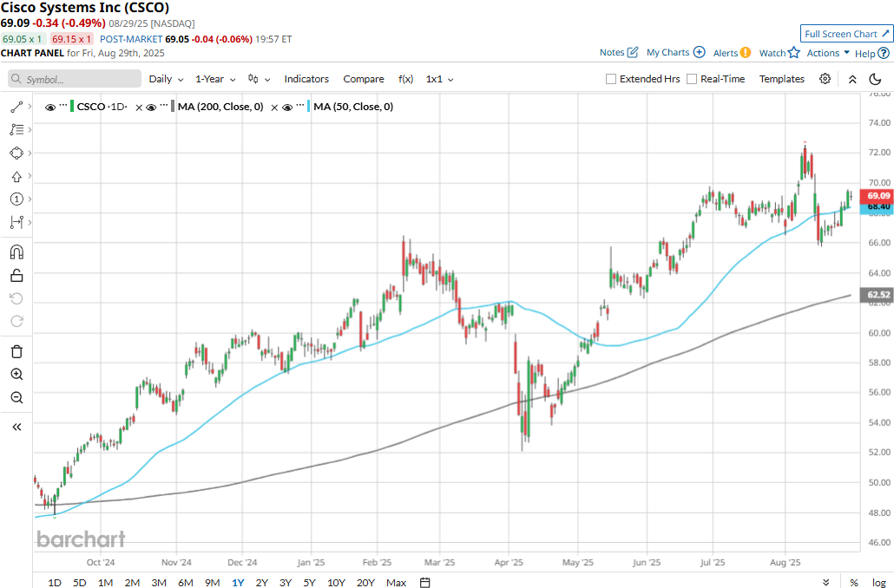Select the 5Y time range

pos(309,582)
